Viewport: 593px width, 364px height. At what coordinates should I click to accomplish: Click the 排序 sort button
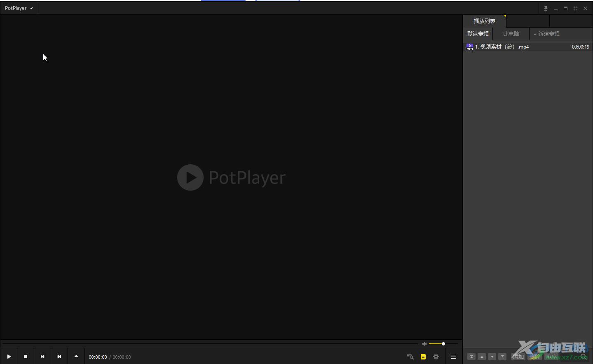click(551, 357)
